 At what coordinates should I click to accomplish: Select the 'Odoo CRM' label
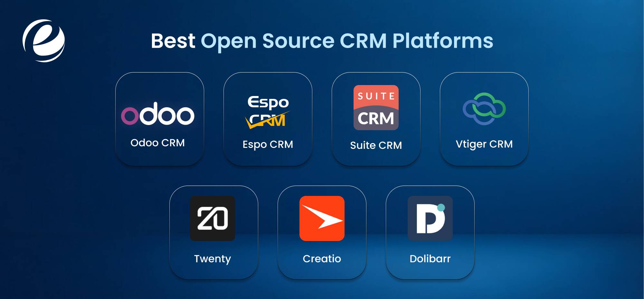tap(158, 143)
